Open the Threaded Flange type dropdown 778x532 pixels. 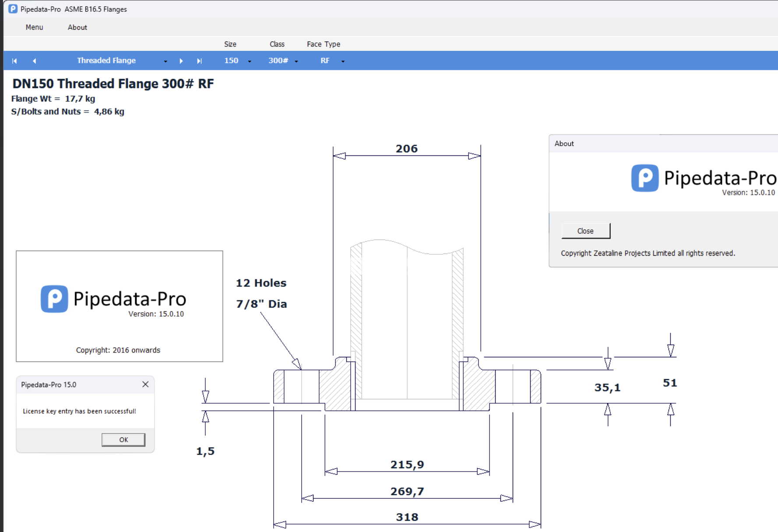tap(165, 61)
